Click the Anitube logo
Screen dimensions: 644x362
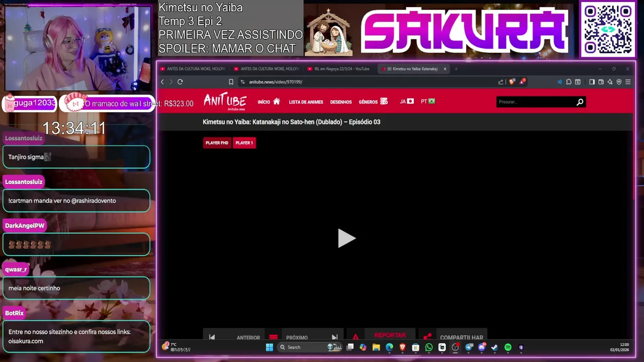225,101
